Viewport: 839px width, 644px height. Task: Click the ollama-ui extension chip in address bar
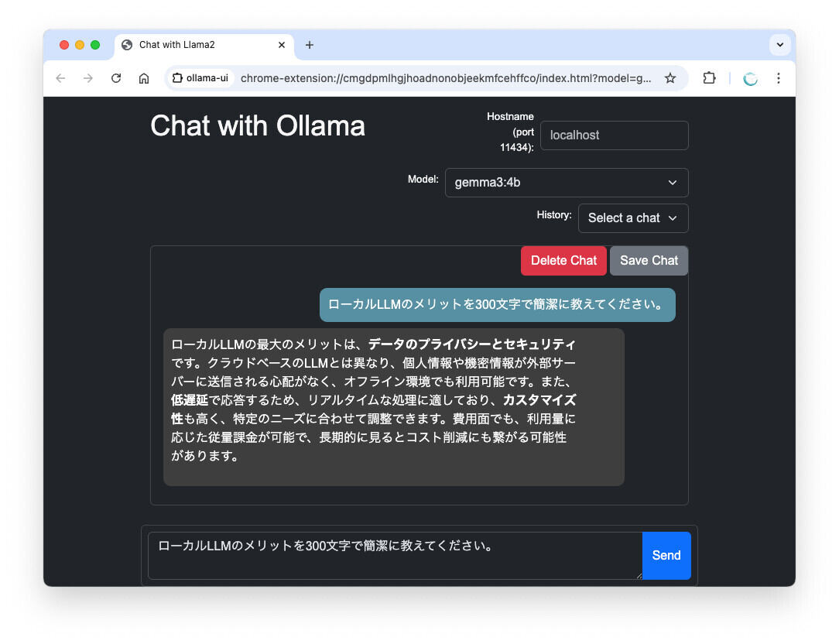200,78
